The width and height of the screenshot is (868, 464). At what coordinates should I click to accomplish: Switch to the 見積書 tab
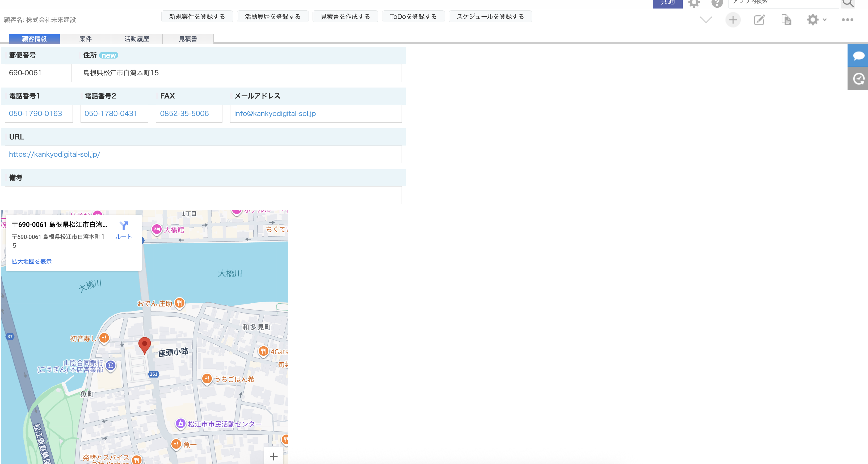(x=188, y=39)
